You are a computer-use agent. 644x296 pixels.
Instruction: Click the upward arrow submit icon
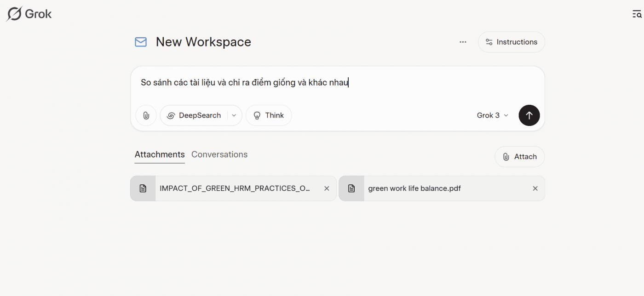[529, 115]
